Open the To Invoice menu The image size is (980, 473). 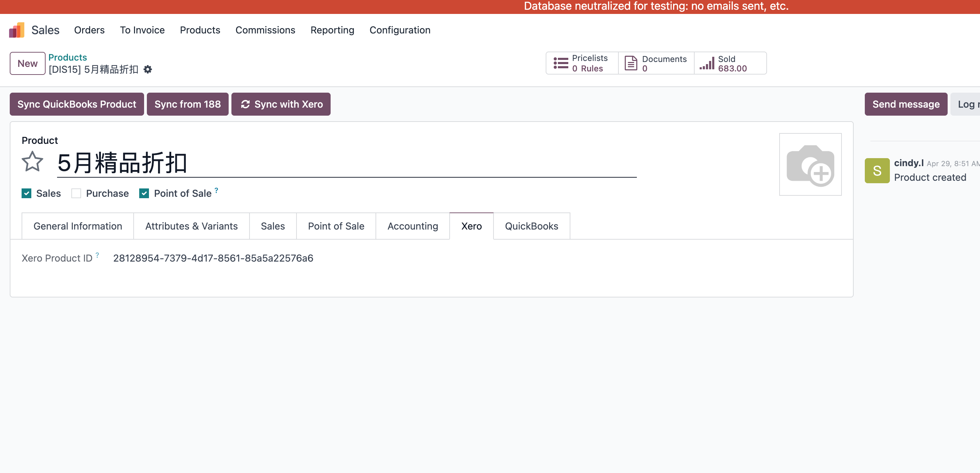142,30
